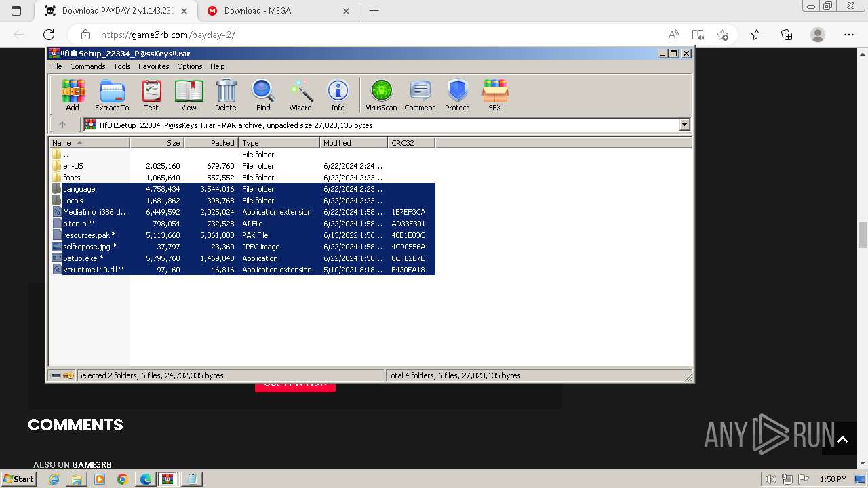The height and width of the screenshot is (488, 868).
Task: Select the parent '..' folder entry
Action: tap(242, 155)
